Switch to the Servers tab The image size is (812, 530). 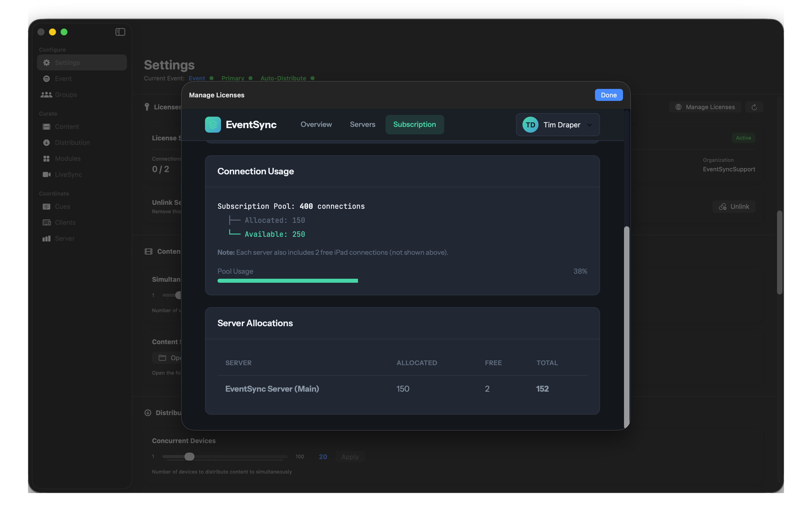tap(362, 125)
